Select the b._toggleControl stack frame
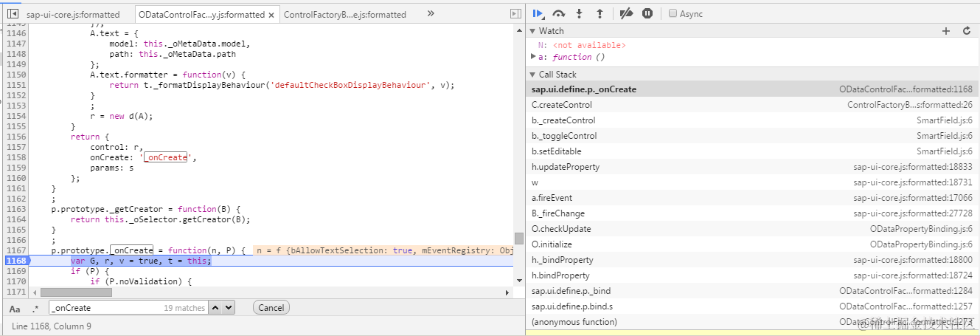Image resolution: width=980 pixels, height=336 pixels. 752,136
